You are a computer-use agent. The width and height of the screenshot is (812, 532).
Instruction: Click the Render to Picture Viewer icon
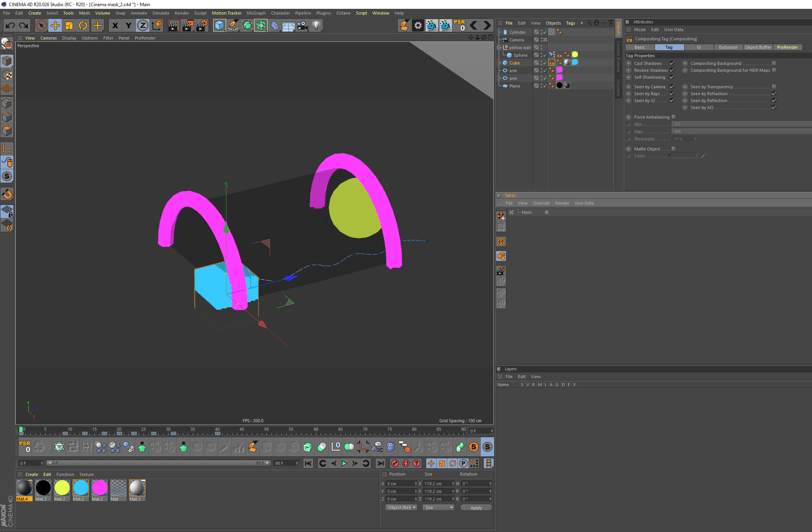(188, 26)
